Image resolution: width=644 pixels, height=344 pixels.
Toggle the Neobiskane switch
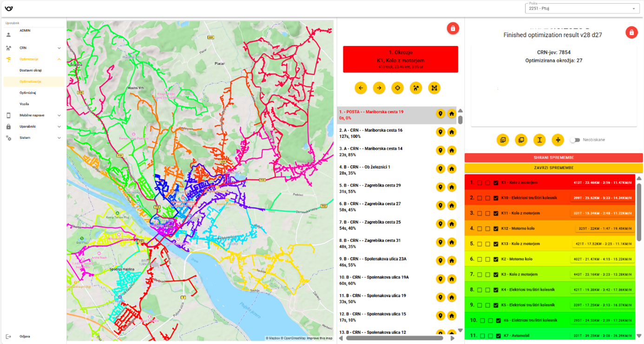pyautogui.click(x=575, y=140)
